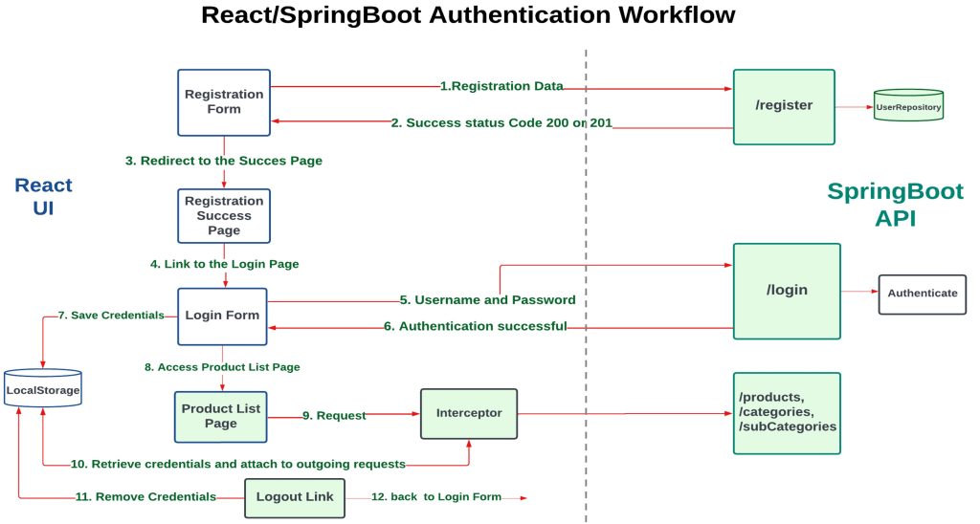Click the UserRepository database cylinder icon
The width and height of the screenshot is (980, 524).
(x=908, y=107)
